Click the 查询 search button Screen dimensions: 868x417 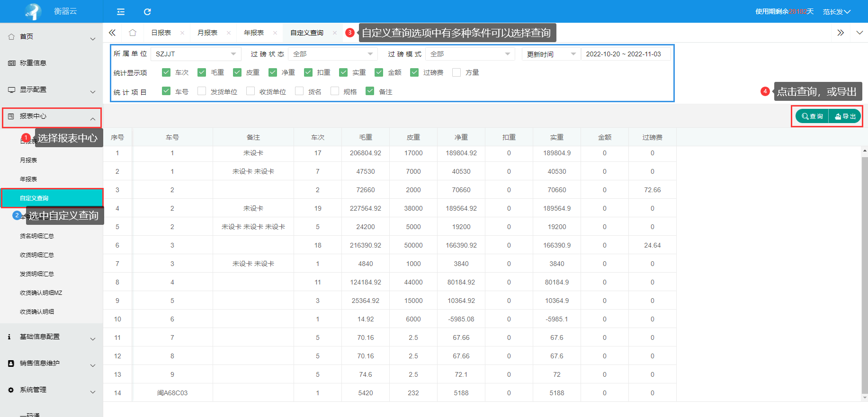coord(812,116)
